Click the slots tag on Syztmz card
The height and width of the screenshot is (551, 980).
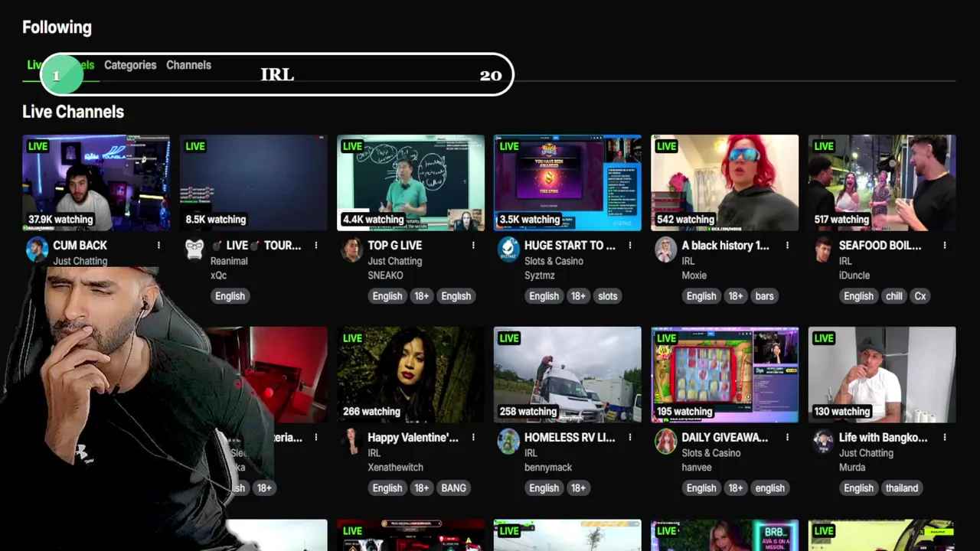pos(608,296)
